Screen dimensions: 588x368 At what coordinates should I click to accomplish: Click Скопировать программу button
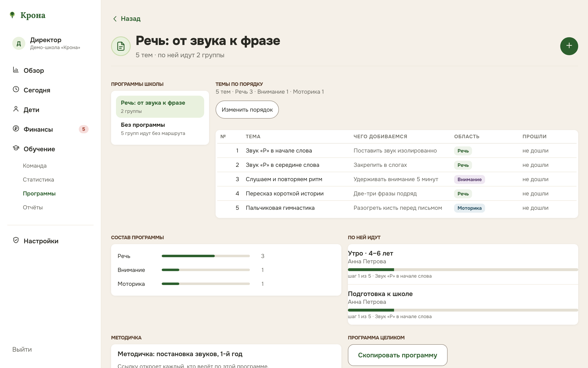(398, 355)
